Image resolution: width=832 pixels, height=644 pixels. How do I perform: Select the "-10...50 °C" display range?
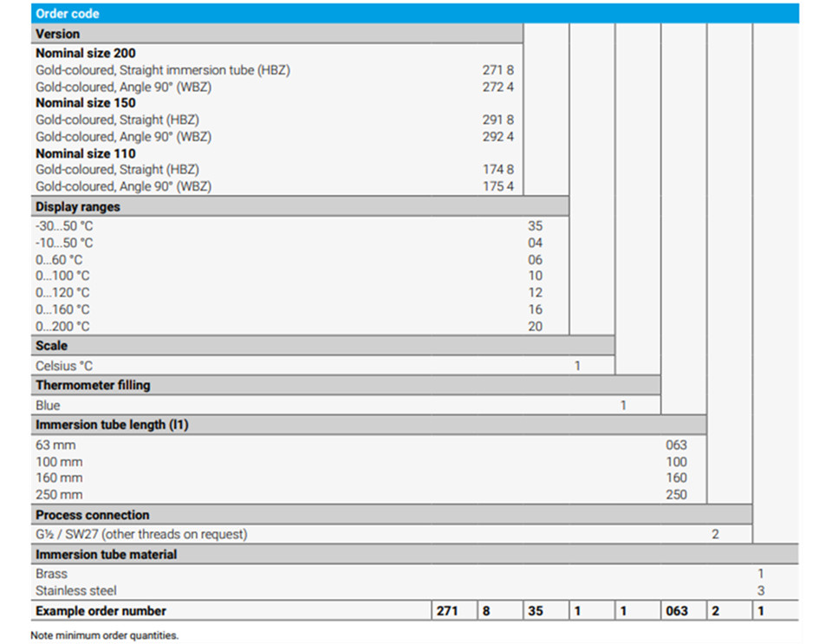point(64,243)
